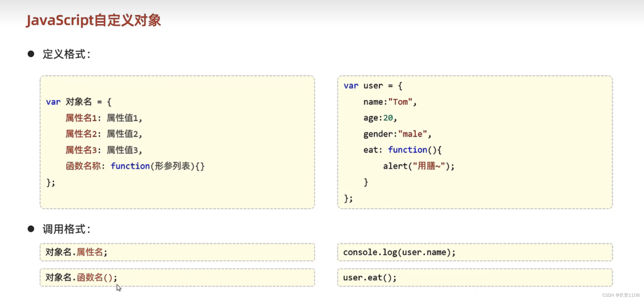The image size is (644, 300).
Task: Click the box containing '对象名.属性名;'
Action: coord(177,252)
